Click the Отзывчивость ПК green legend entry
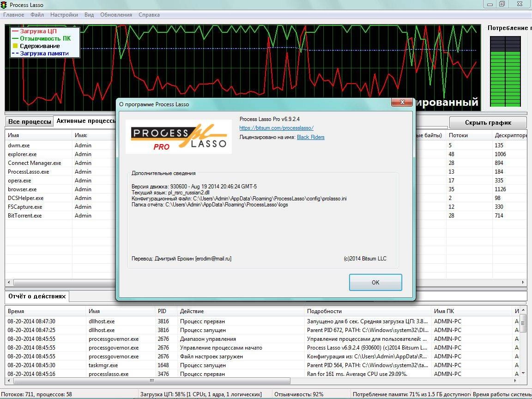The height and width of the screenshot is (399, 532). click(x=42, y=39)
